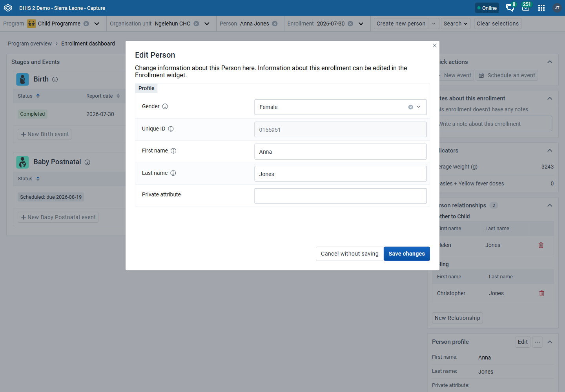Close the Edit Person dialog
The height and width of the screenshot is (392, 565).
[434, 45]
